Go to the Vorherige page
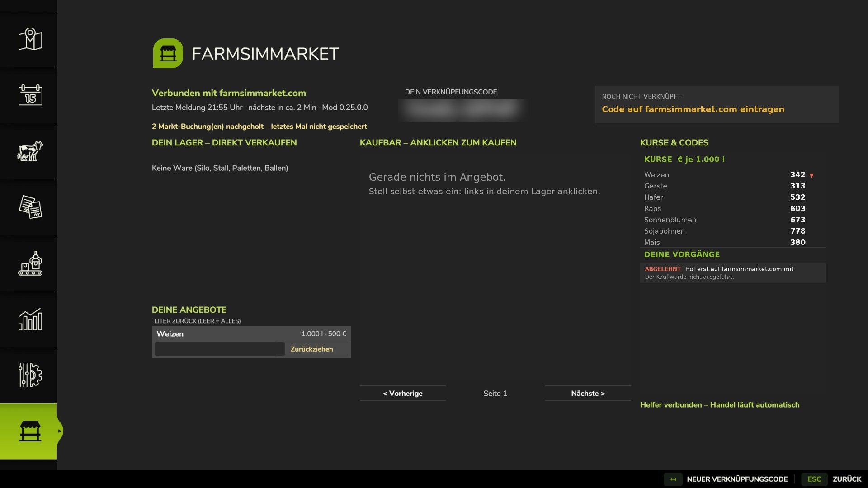868x488 pixels. click(x=403, y=393)
